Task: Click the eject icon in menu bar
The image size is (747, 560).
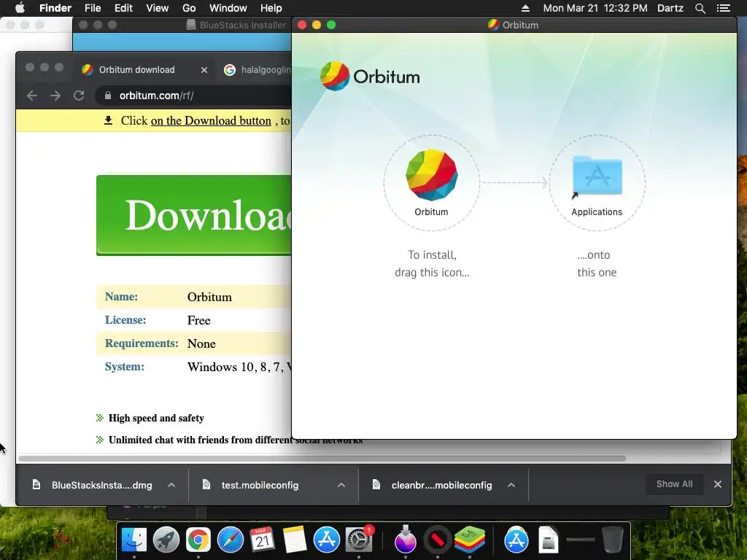Action: coord(525,8)
